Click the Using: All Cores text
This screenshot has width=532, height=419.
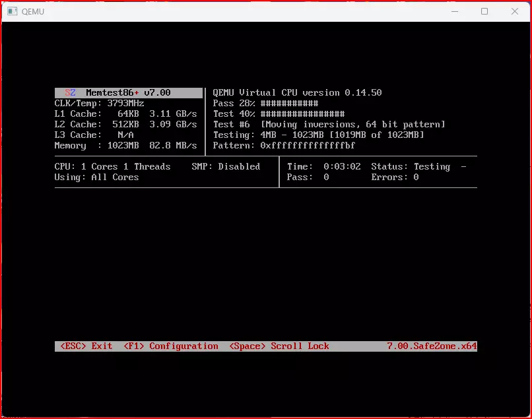[96, 177]
